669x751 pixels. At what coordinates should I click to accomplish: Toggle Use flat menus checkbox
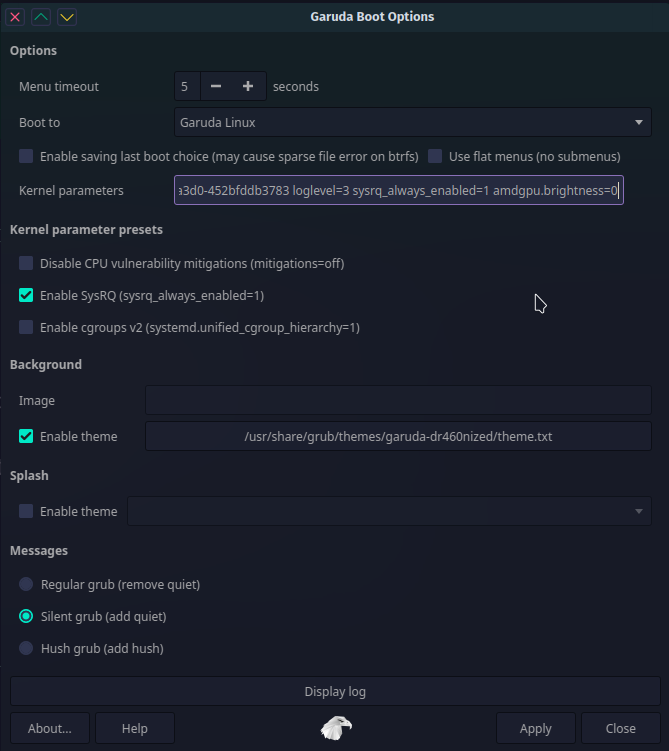point(435,157)
